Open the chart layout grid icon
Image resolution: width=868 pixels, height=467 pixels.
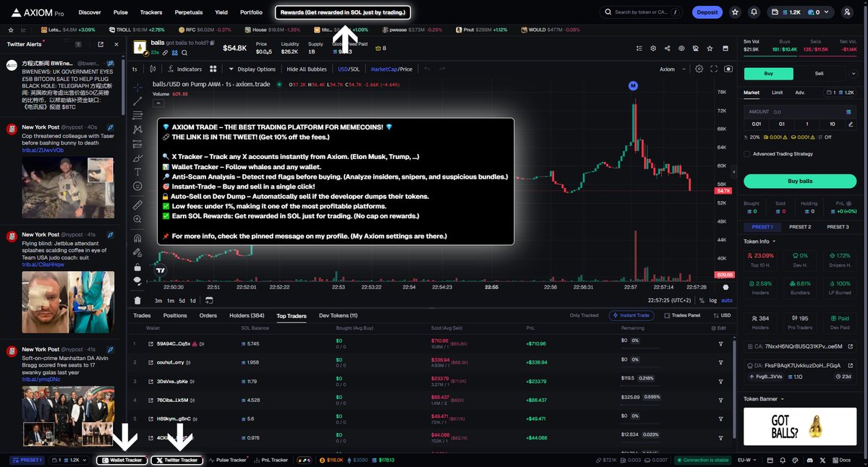tap(213, 69)
